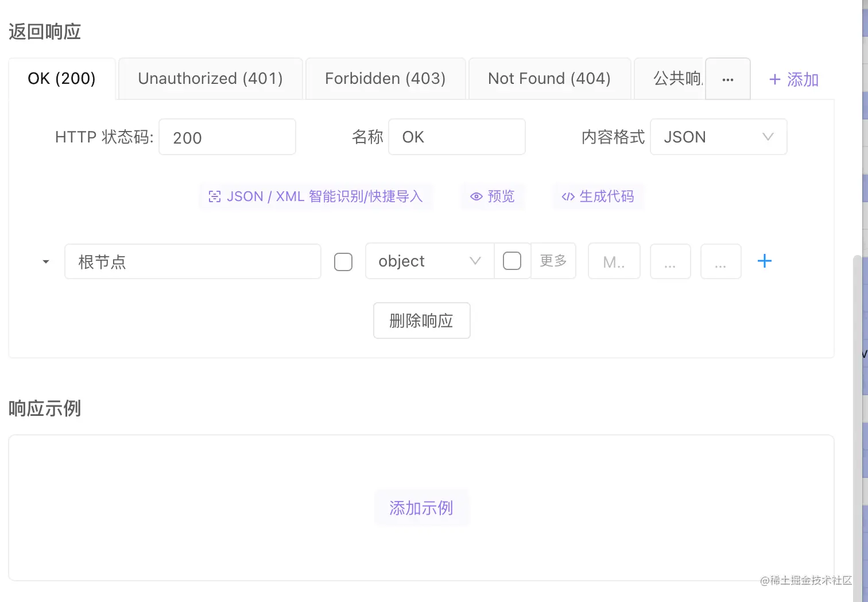Viewport: 868px width, 602px height.
Task: Switch to the Forbidden (403) tab
Action: 386,79
